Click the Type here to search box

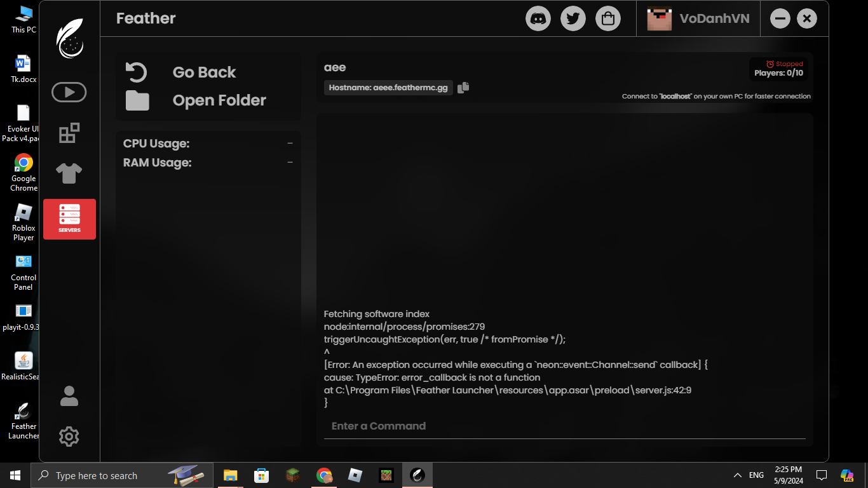123,475
